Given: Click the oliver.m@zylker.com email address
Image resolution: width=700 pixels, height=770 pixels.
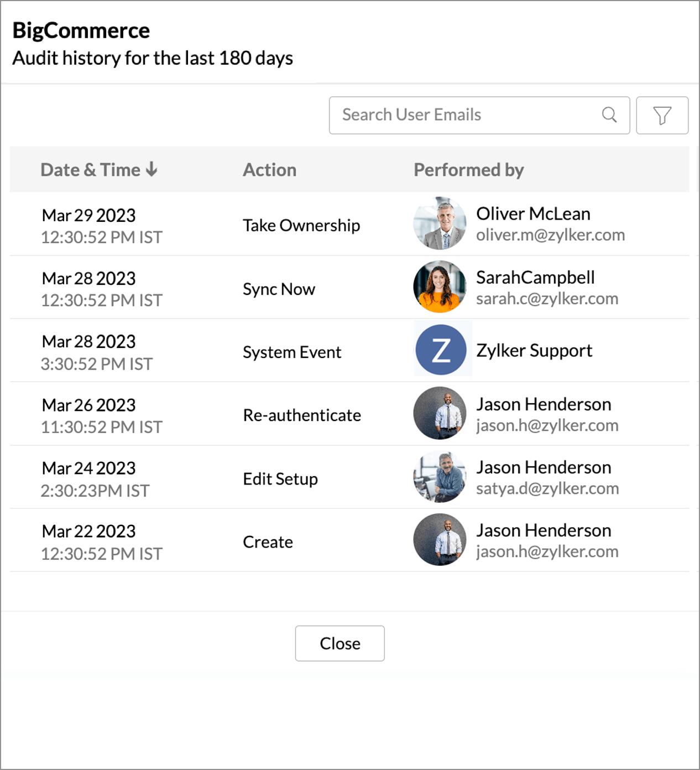Looking at the screenshot, I should point(550,235).
